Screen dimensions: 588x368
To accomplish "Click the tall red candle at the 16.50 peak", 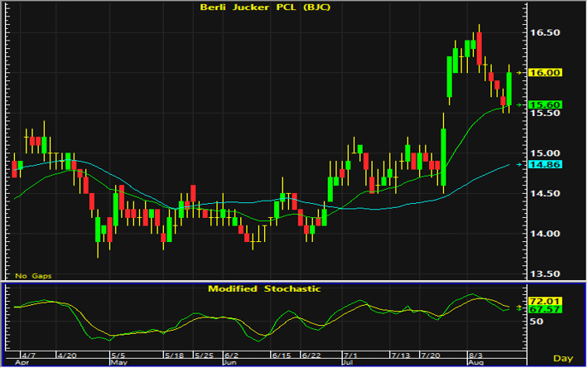I will (480, 49).
